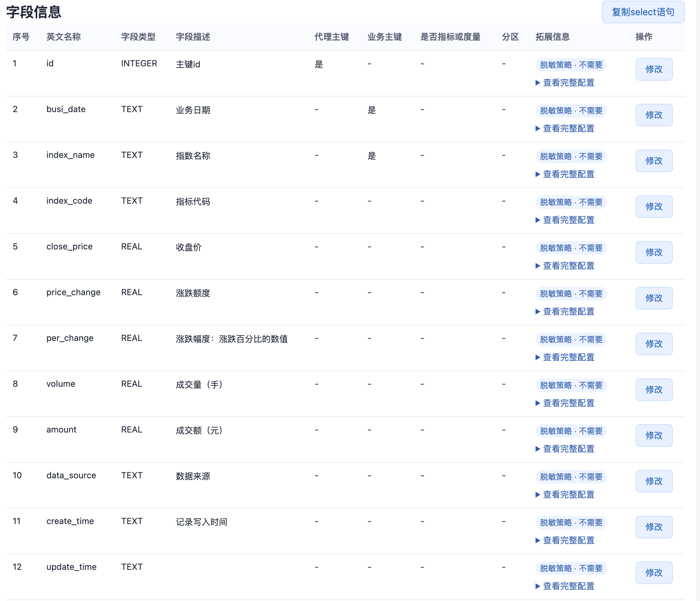Image resolution: width=700 pixels, height=601 pixels.
Task: Select the 拓展信息 column header
Action: (553, 37)
